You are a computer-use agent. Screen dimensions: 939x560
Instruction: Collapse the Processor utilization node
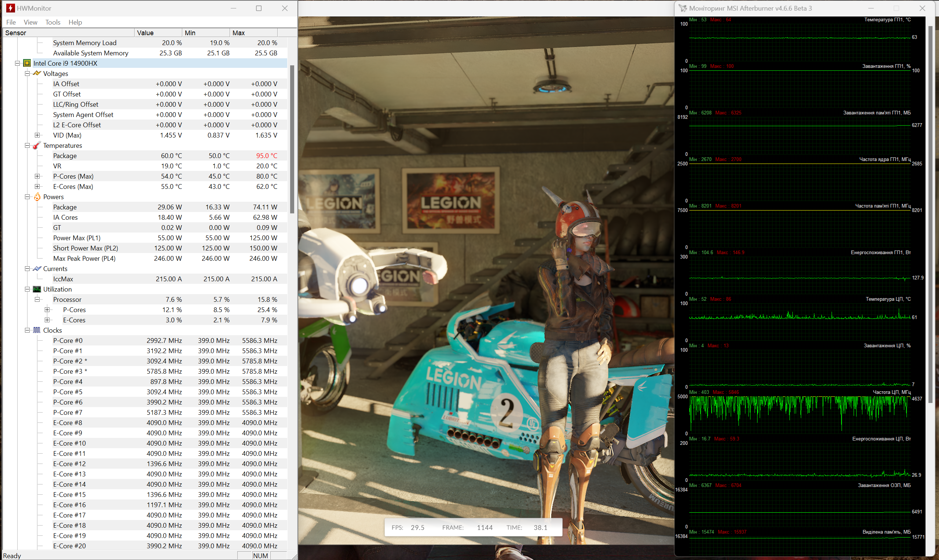(37, 299)
